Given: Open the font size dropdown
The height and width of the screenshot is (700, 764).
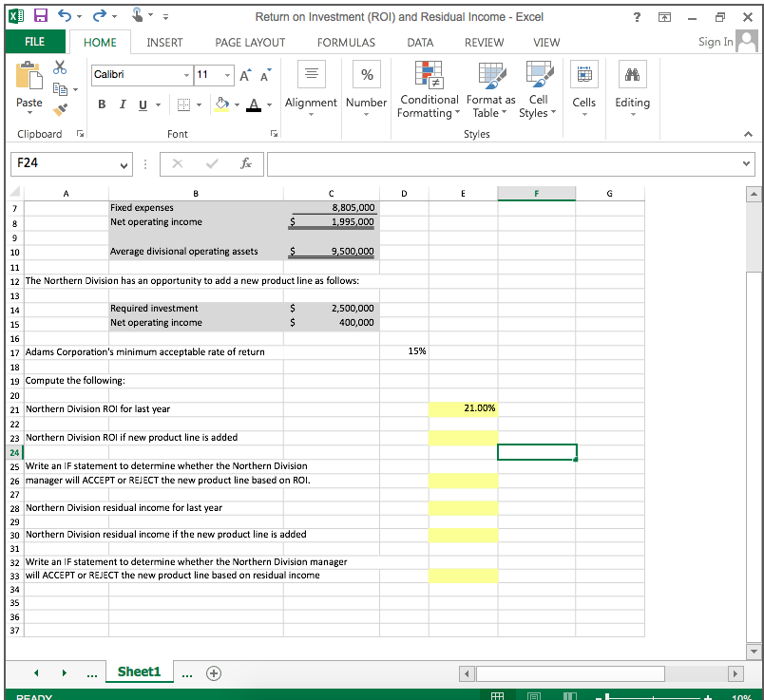Looking at the screenshot, I should point(225,74).
